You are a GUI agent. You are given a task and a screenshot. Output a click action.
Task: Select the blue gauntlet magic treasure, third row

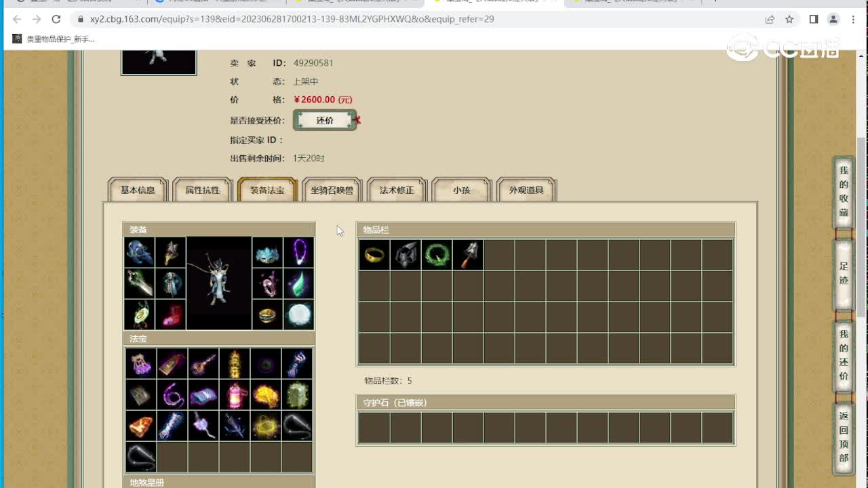pyautogui.click(x=172, y=426)
